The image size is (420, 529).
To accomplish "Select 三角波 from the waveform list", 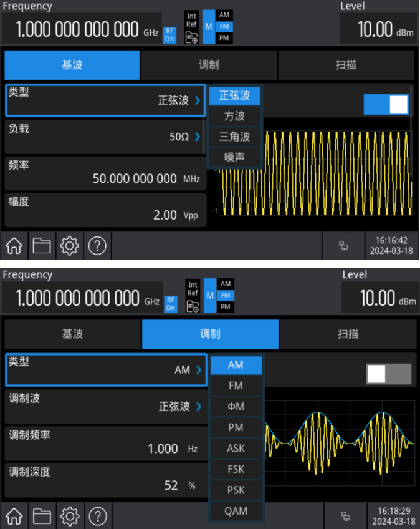I will pos(235,137).
